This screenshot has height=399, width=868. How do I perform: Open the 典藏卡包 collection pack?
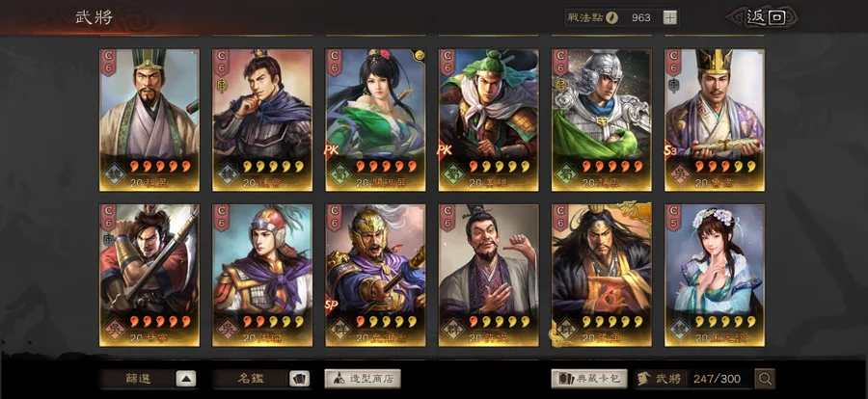pyautogui.click(x=589, y=379)
